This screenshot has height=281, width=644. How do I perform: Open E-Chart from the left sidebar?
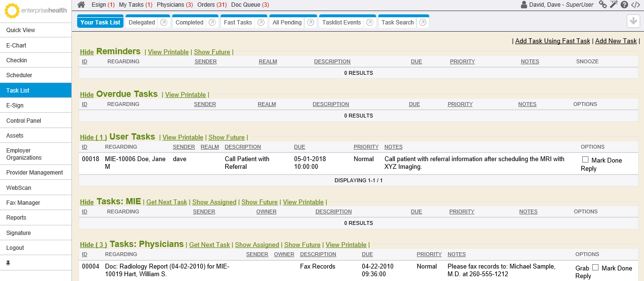pyautogui.click(x=16, y=46)
